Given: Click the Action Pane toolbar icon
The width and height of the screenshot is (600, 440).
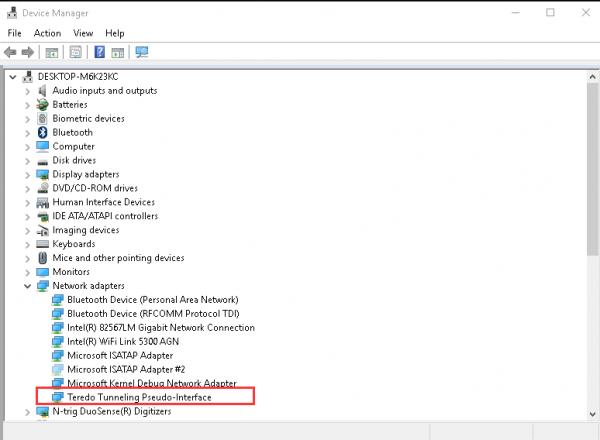Looking at the screenshot, I should (118, 52).
